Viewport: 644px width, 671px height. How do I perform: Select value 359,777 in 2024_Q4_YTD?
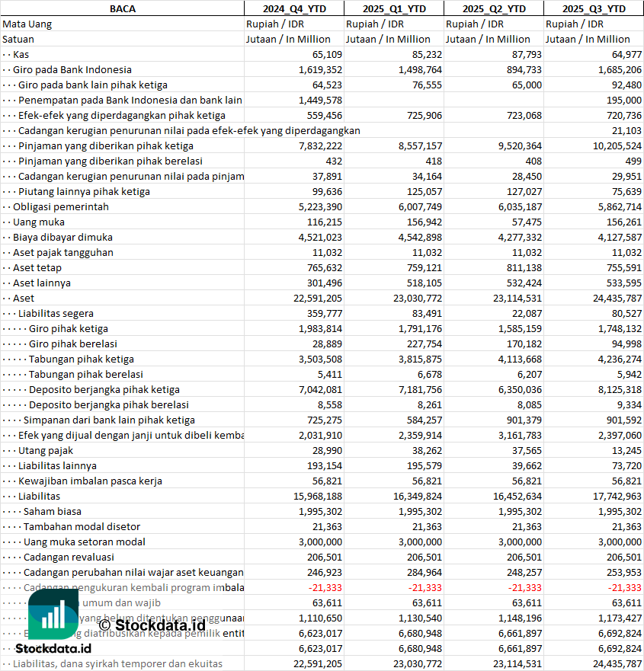click(x=325, y=313)
